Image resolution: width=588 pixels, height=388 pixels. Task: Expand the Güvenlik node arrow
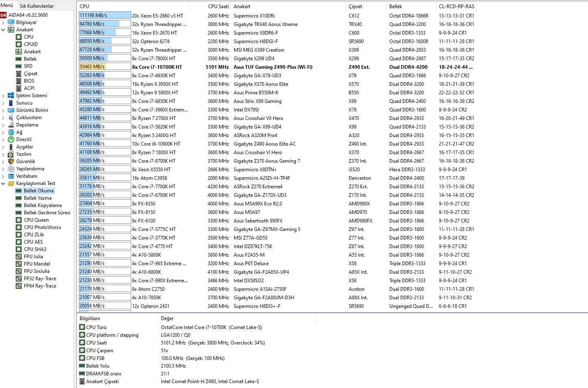(x=3, y=161)
